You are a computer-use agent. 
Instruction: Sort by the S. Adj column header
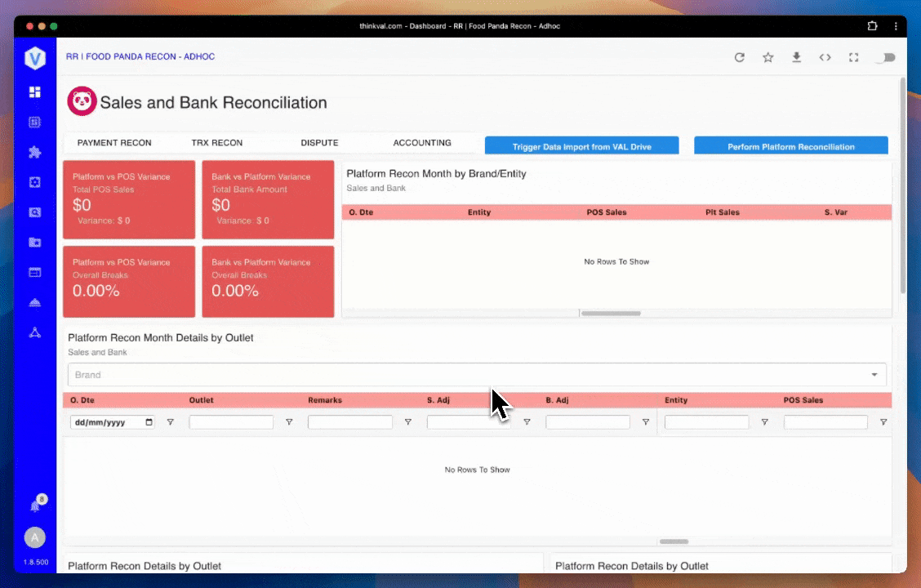438,400
